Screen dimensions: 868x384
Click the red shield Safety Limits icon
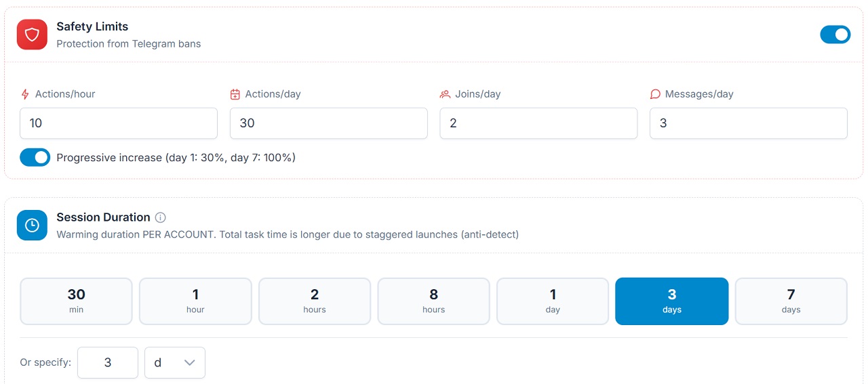[x=32, y=35]
